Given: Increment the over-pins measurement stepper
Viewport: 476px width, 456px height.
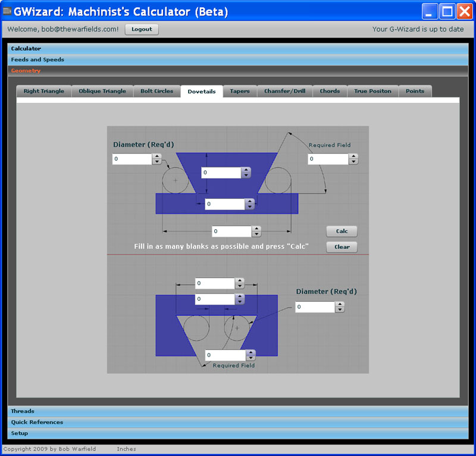Looking at the screenshot, I should point(256,229).
